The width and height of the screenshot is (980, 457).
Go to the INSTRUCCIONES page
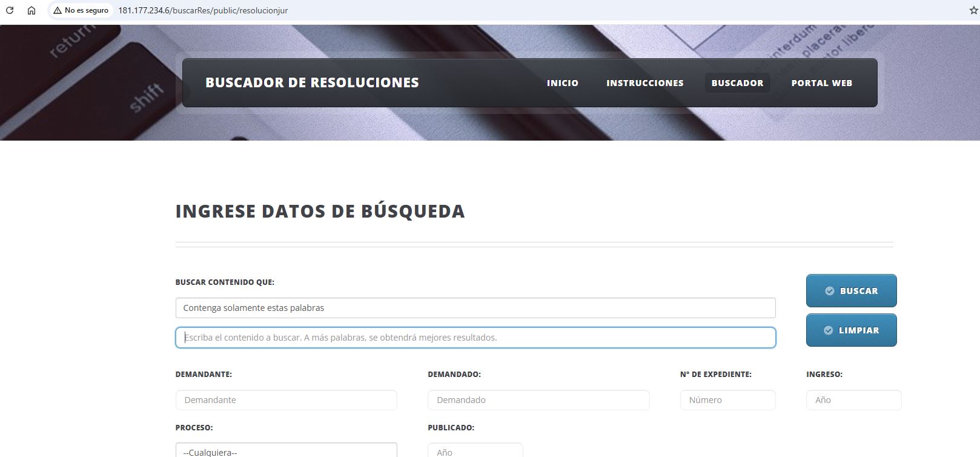644,83
